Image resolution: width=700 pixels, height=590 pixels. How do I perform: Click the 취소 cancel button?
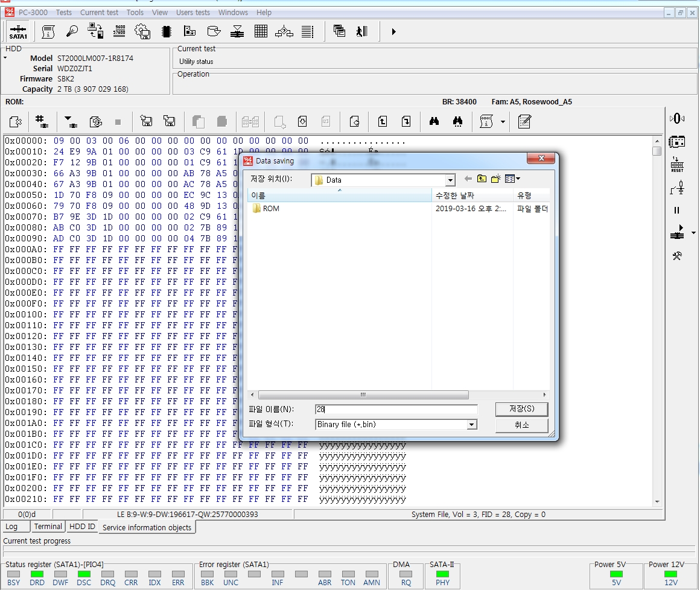click(521, 425)
